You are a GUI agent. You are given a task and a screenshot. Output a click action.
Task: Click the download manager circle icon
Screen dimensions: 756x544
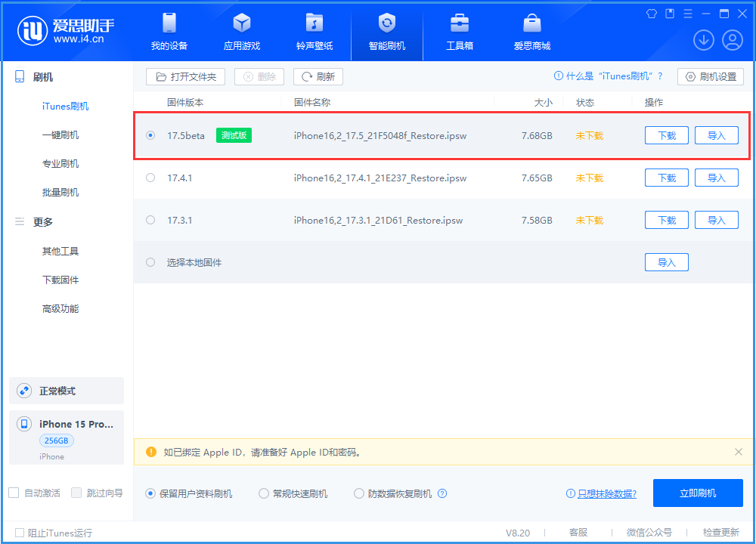point(704,39)
